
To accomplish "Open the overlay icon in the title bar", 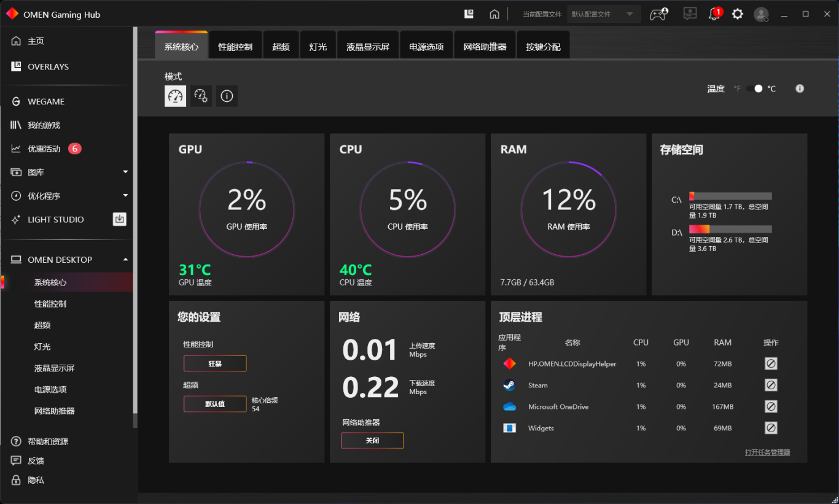I will coord(469,14).
